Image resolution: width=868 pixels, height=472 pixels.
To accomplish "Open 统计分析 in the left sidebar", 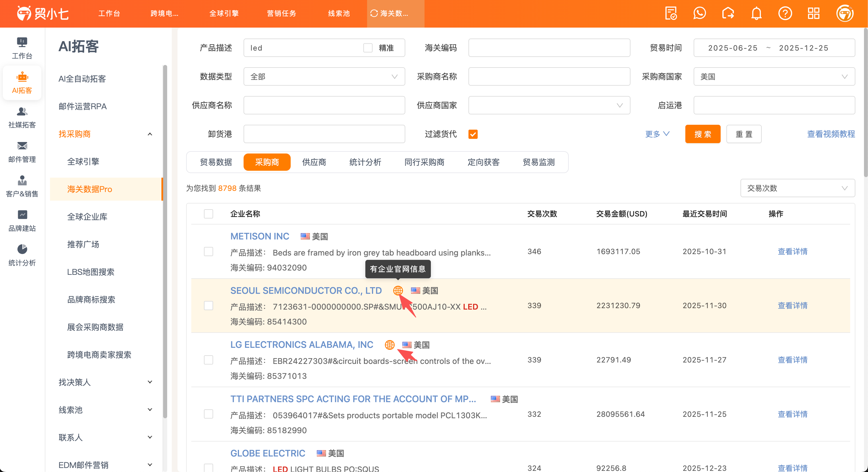I will 22,255.
